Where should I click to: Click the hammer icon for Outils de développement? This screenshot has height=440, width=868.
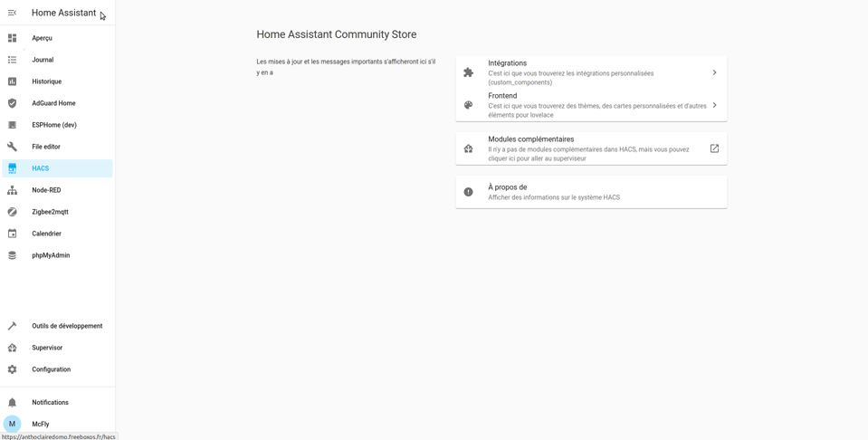pos(12,326)
